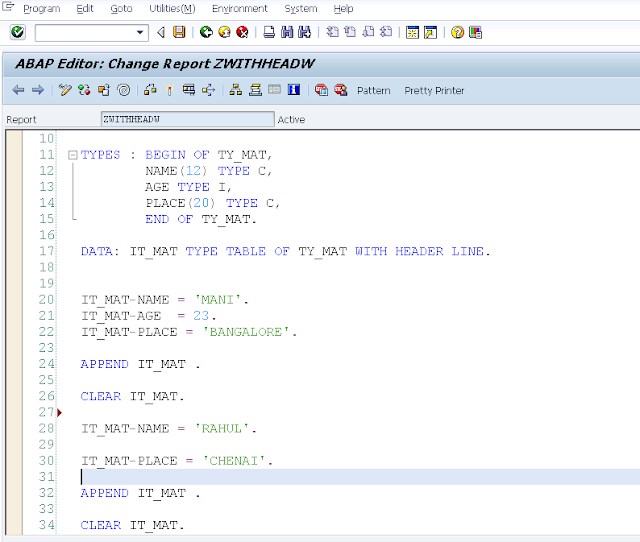Go to next page icon
This screenshot has width=640, height=542.
[x=368, y=32]
